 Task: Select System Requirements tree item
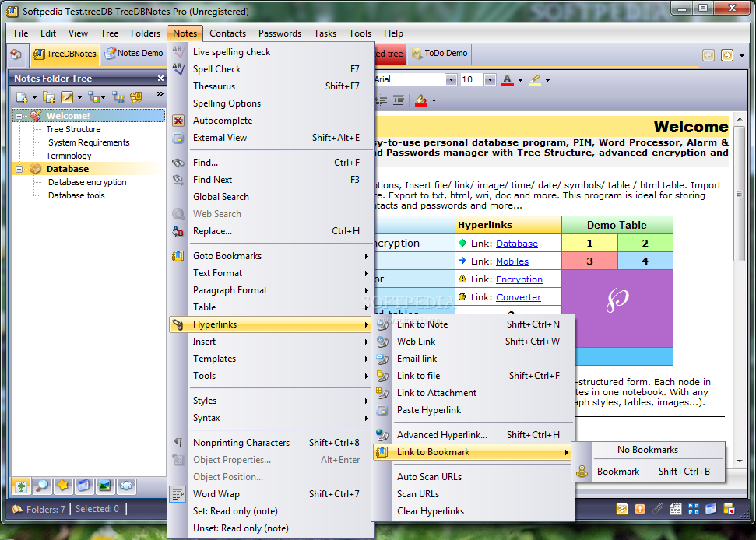(x=89, y=142)
